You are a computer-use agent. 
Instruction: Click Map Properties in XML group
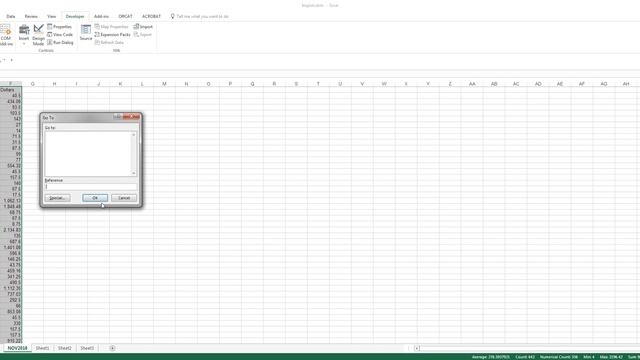(x=111, y=27)
